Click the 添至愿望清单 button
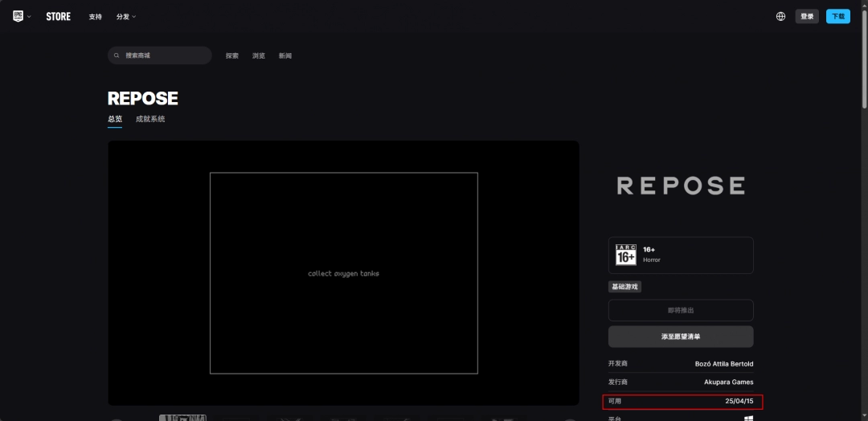868x421 pixels. pos(681,337)
